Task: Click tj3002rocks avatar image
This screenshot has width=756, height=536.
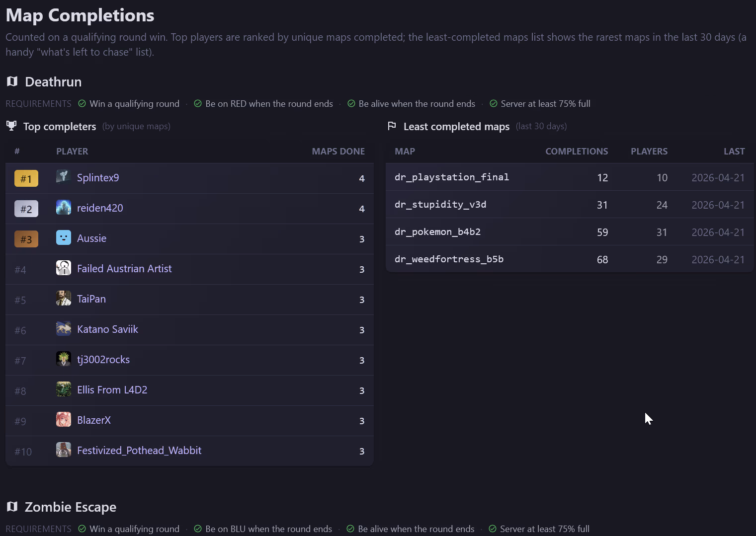Action: [x=64, y=359]
